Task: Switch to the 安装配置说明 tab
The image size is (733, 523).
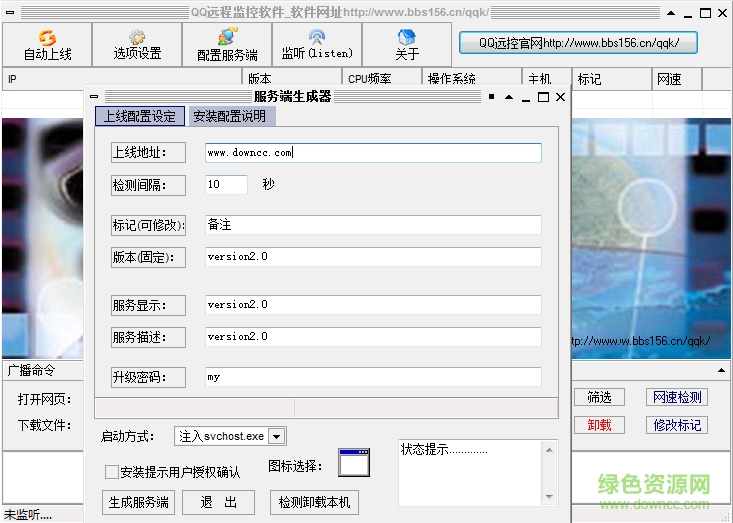Action: (x=230, y=116)
